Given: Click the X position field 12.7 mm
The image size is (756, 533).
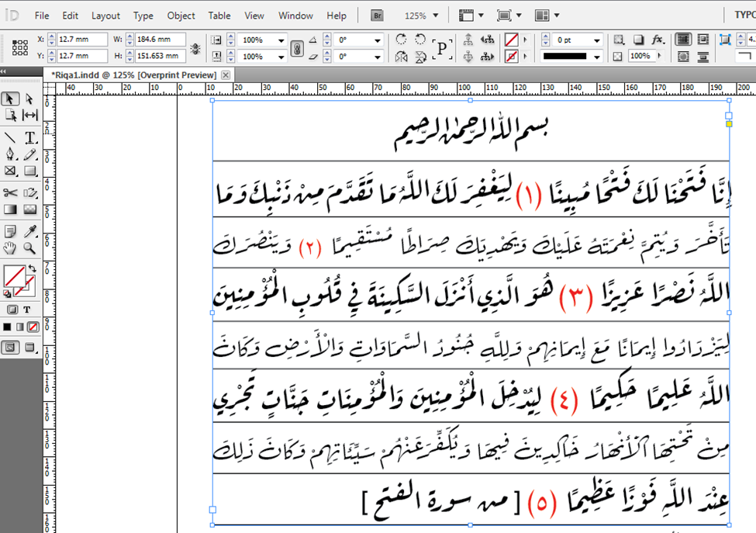Looking at the screenshot, I should coord(82,40).
